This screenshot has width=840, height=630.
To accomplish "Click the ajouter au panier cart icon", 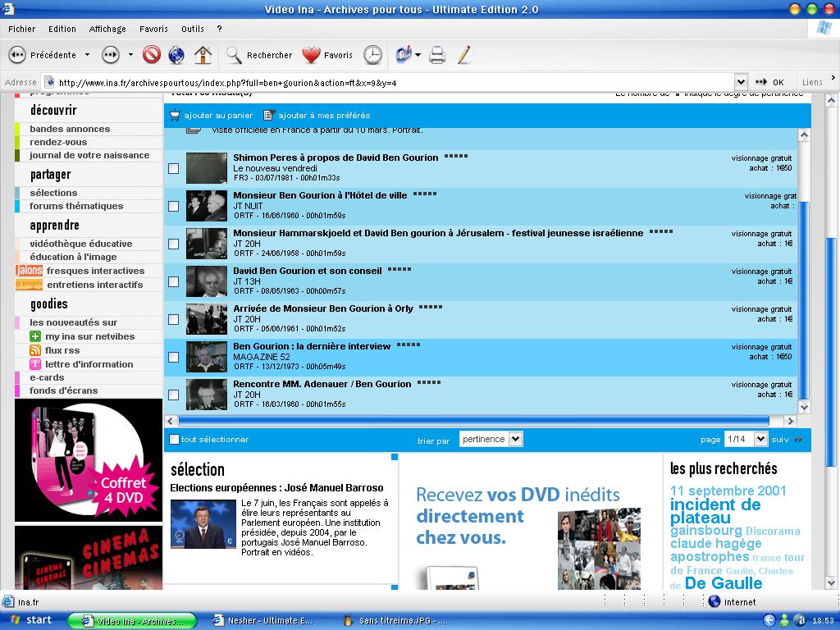I will coord(176,115).
